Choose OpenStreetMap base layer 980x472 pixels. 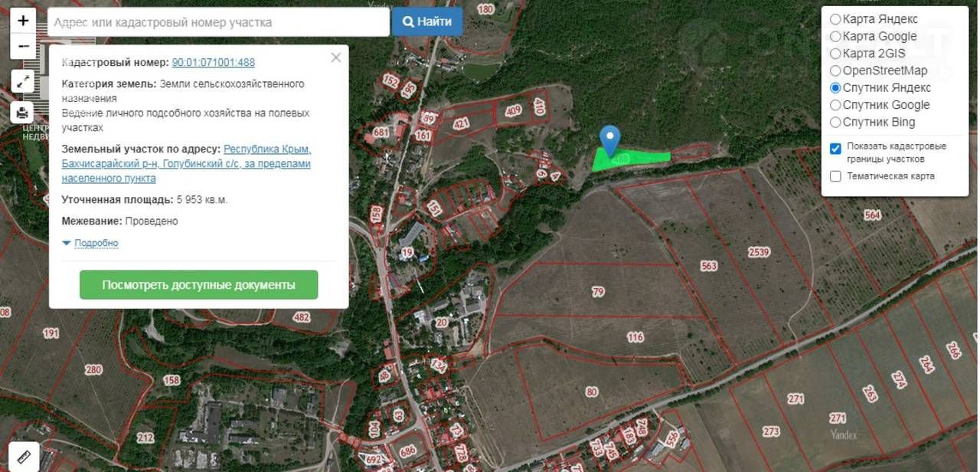[x=835, y=70]
